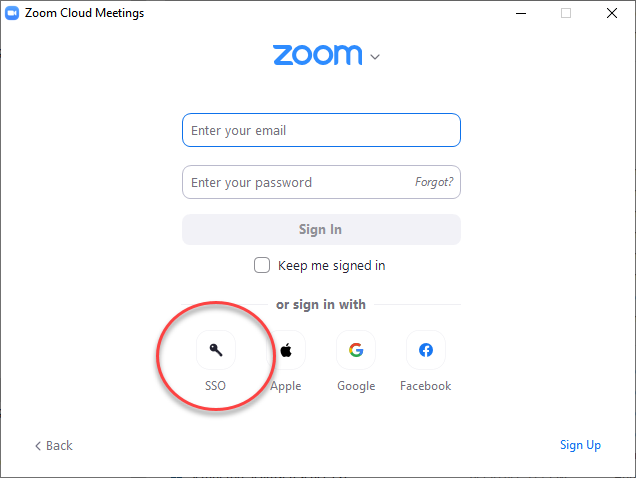Image resolution: width=636 pixels, height=478 pixels.
Task: Select the Facebook logo sign-in option
Action: click(426, 350)
